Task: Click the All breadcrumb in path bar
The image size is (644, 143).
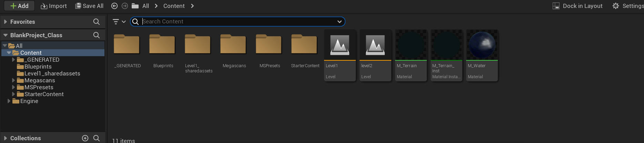Action: click(x=145, y=6)
